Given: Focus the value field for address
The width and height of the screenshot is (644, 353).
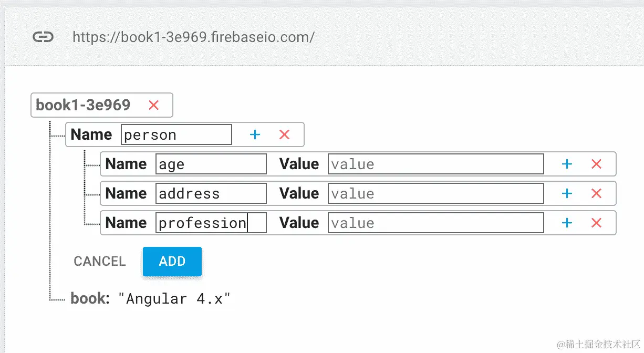Looking at the screenshot, I should (436, 193).
